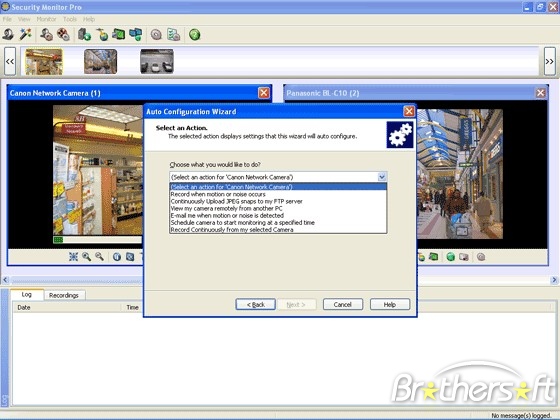This screenshot has height=420, width=560.
Task: Click the gears icon in the wizard header
Action: click(400, 135)
